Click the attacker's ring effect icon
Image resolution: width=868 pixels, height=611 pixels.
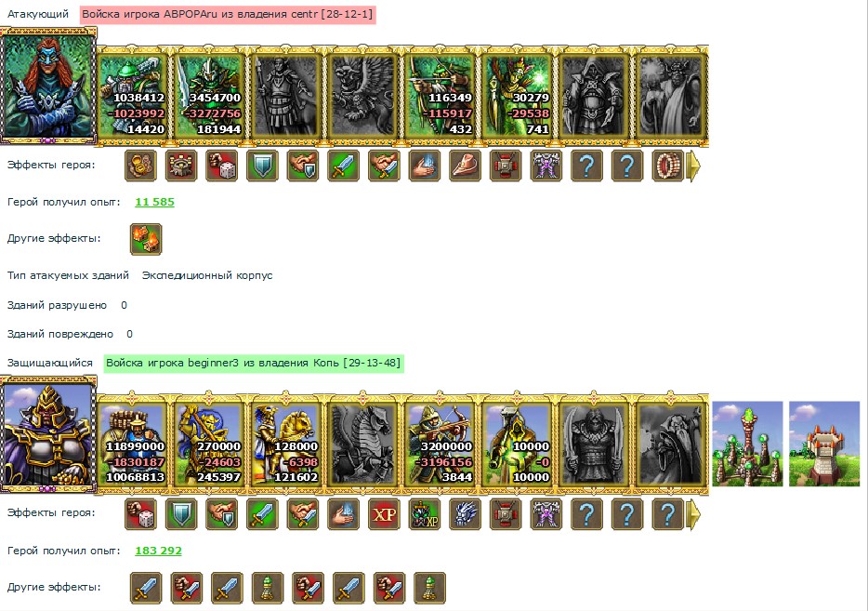[x=667, y=166]
